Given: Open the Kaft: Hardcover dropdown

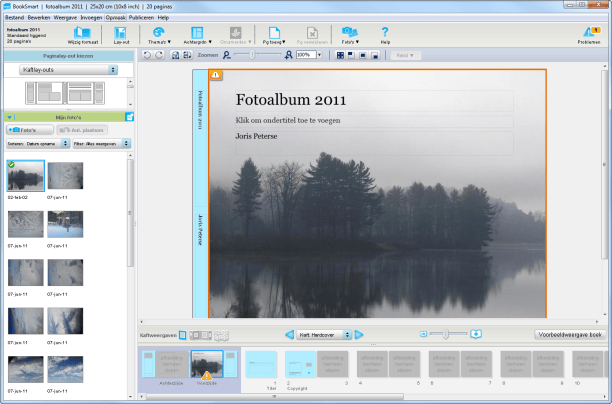Looking at the screenshot, I should (324, 335).
